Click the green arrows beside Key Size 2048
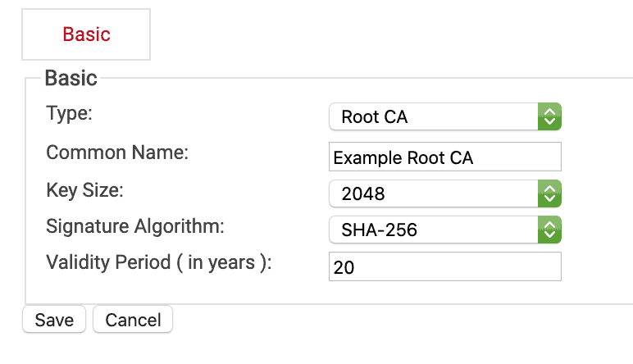 (x=549, y=193)
